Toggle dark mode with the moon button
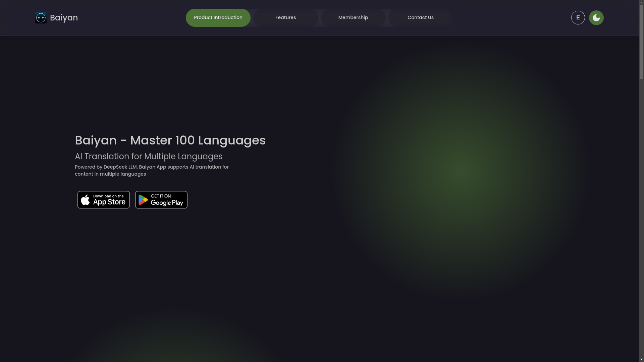This screenshot has width=644, height=362. (x=596, y=18)
